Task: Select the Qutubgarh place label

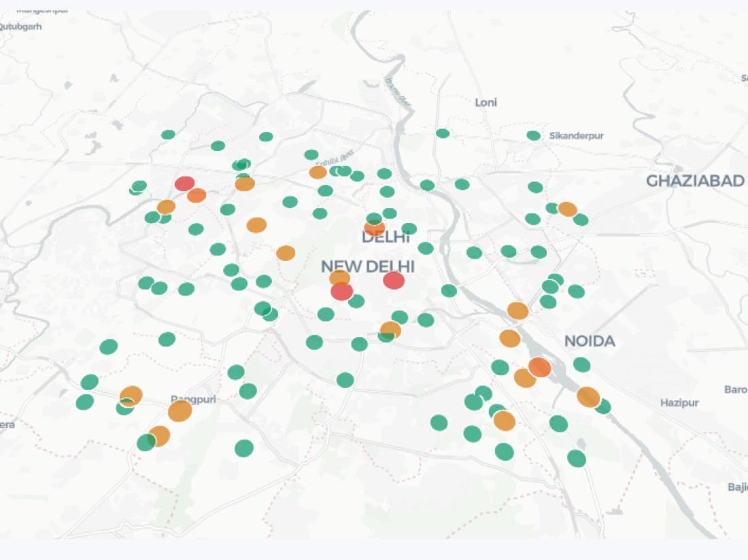Action: point(20,27)
